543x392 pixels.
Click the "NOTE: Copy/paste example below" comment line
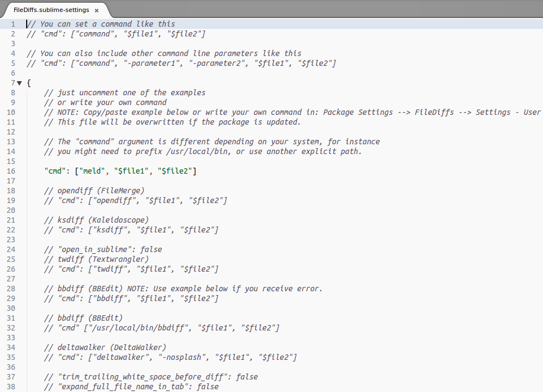[292, 112]
